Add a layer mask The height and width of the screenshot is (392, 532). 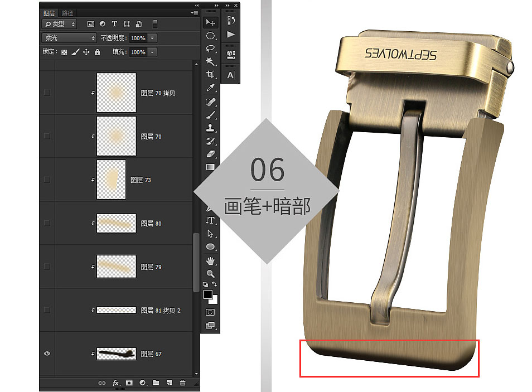(129, 383)
